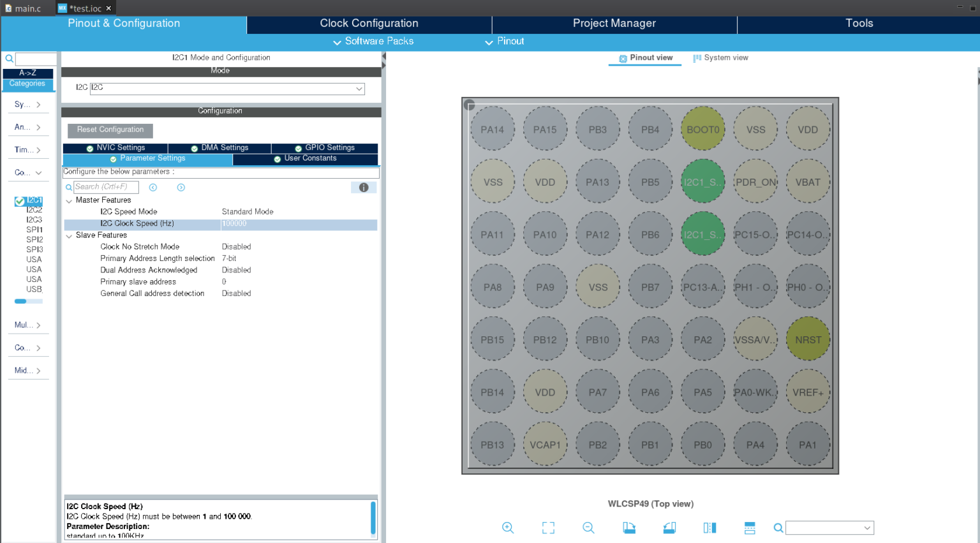The width and height of the screenshot is (980, 543).
Task: Click the BOOT0 pin on the chip
Action: pyautogui.click(x=702, y=130)
